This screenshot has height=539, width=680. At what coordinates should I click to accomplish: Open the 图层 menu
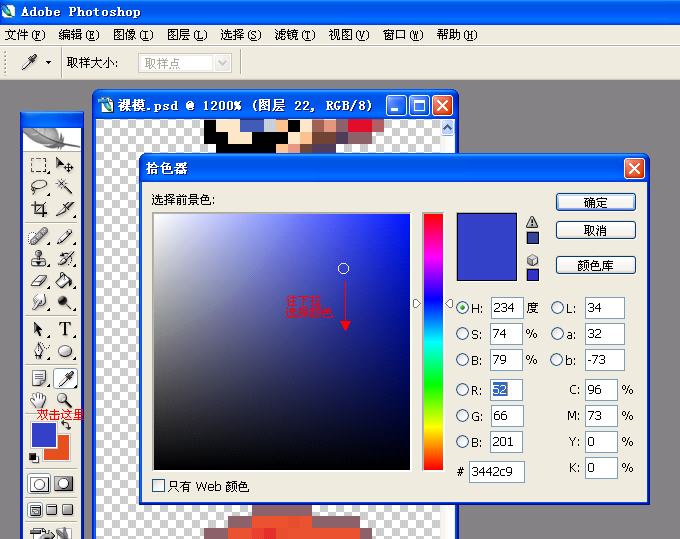click(x=187, y=34)
